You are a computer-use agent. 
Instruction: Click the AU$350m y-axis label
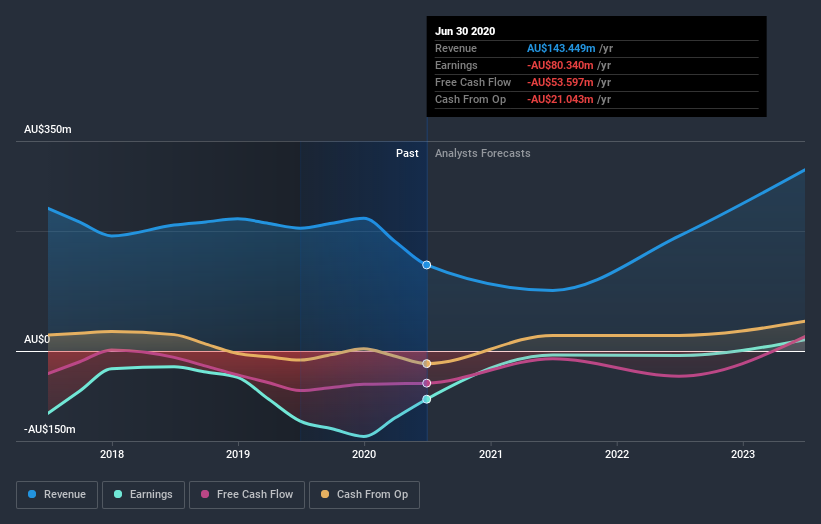pyautogui.click(x=48, y=129)
